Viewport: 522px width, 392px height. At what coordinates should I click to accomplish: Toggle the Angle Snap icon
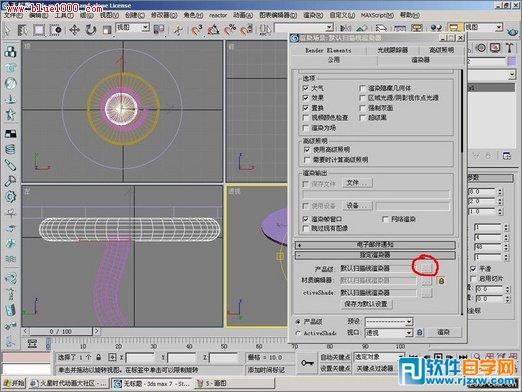pyautogui.click(x=213, y=30)
